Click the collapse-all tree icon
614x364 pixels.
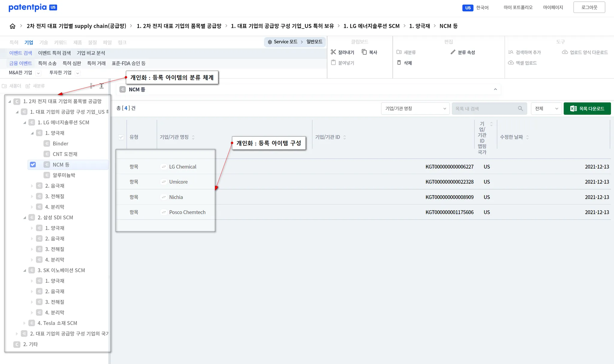tap(102, 86)
